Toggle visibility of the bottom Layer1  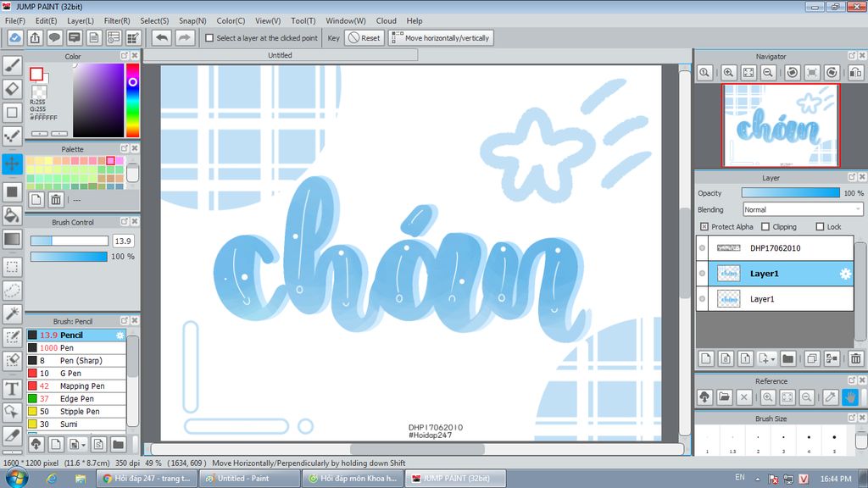pyautogui.click(x=703, y=299)
